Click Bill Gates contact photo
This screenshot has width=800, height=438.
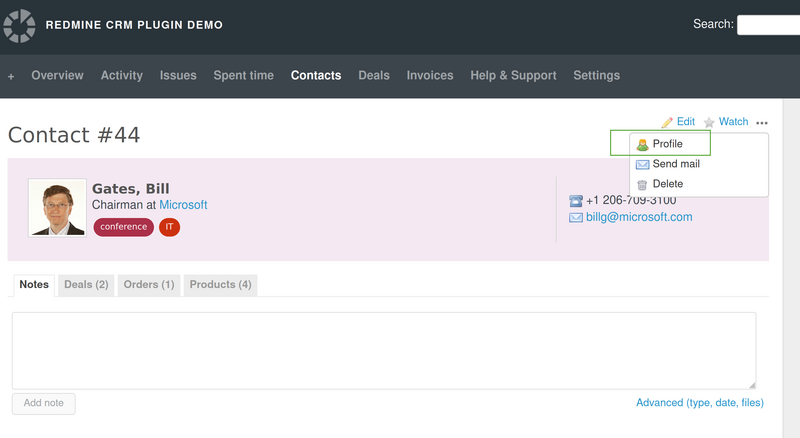[x=56, y=208]
